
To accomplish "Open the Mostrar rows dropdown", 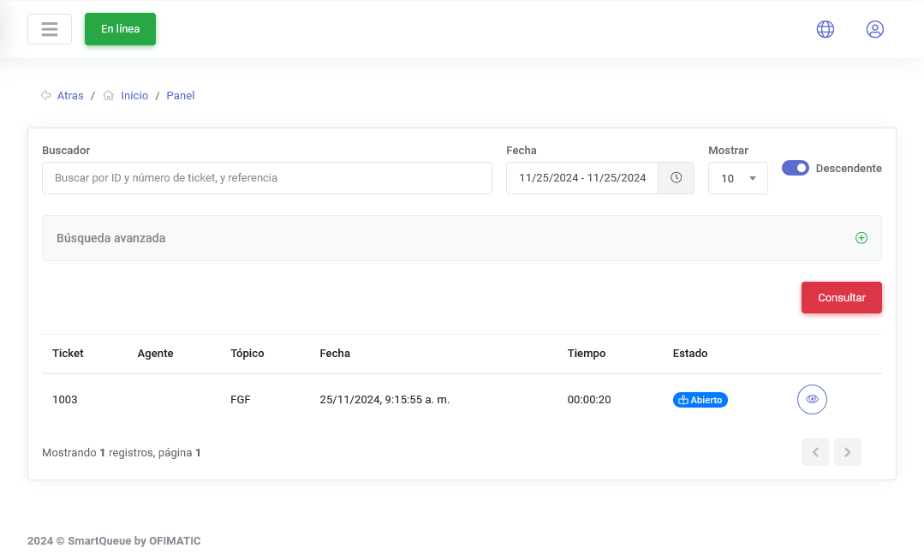I will pos(737,178).
